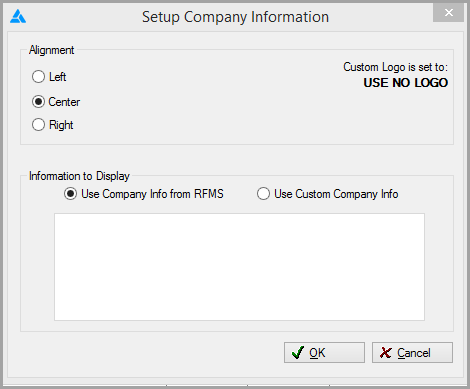The image size is (470, 389).
Task: Click the Information to Display group label
Action: pyautogui.click(x=79, y=176)
